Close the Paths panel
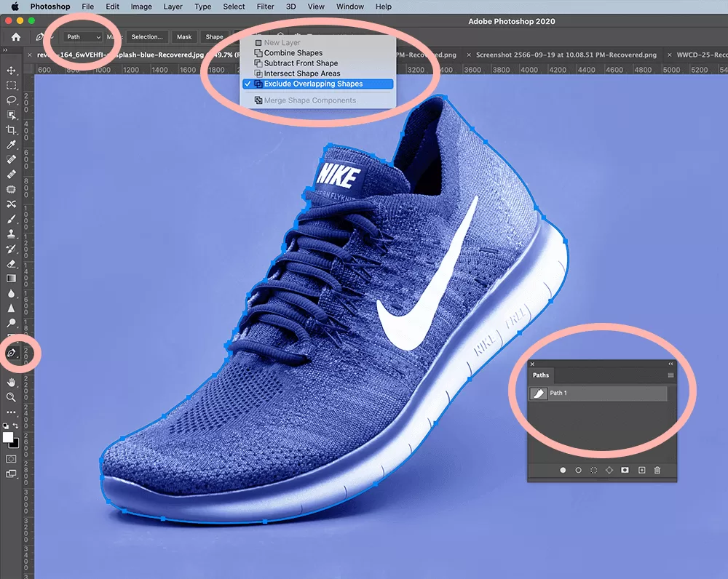 (533, 364)
